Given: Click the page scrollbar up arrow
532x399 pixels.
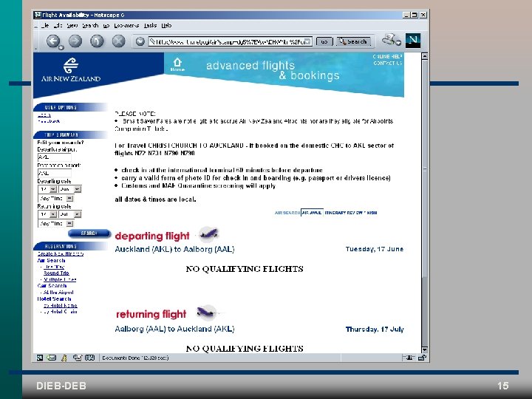Looking at the screenshot, I should [x=424, y=56].
